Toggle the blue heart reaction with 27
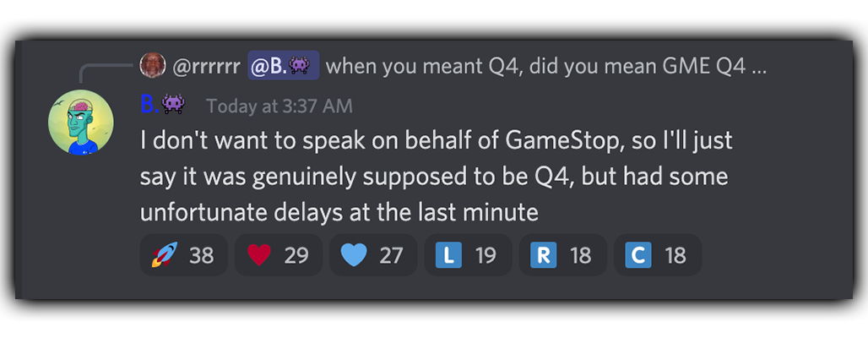Viewport: 868px width, 338px height. [x=373, y=255]
